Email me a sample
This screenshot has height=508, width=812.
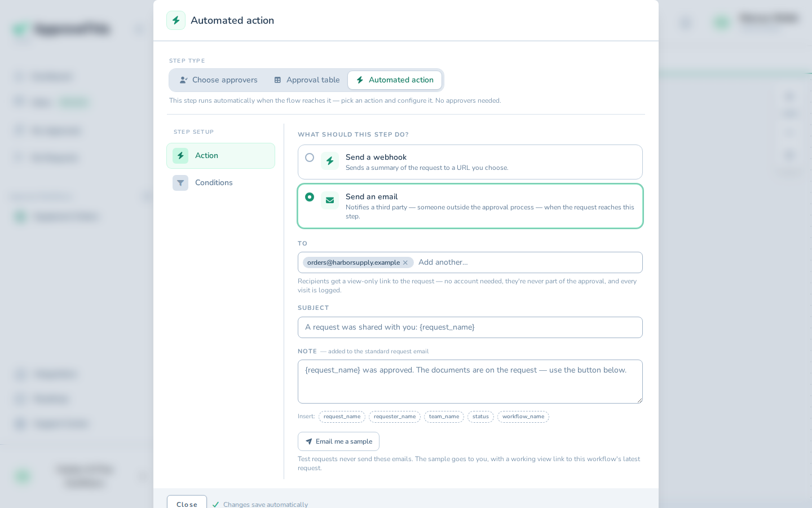(338, 441)
